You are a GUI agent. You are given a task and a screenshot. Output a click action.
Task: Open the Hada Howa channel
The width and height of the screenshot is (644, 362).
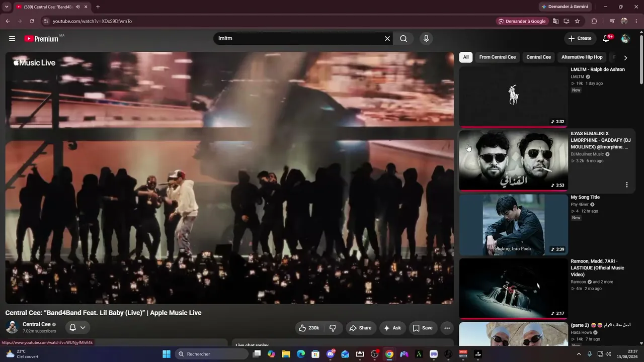(581, 332)
